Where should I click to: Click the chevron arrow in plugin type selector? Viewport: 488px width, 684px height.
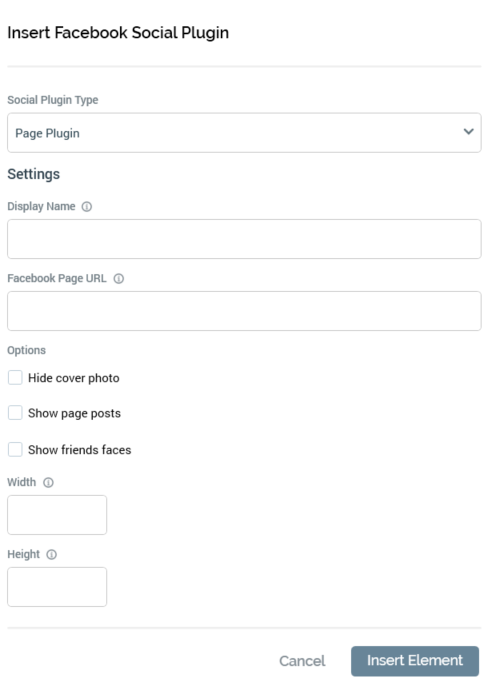468,132
